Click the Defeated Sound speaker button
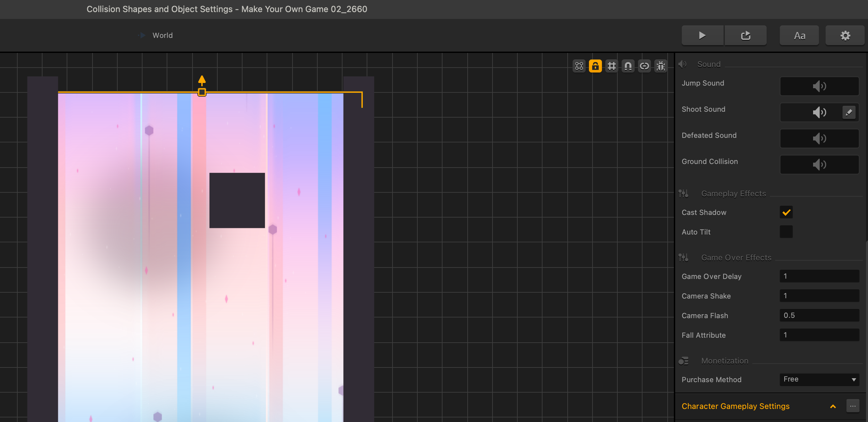Viewport: 868px width, 422px height. pos(819,138)
